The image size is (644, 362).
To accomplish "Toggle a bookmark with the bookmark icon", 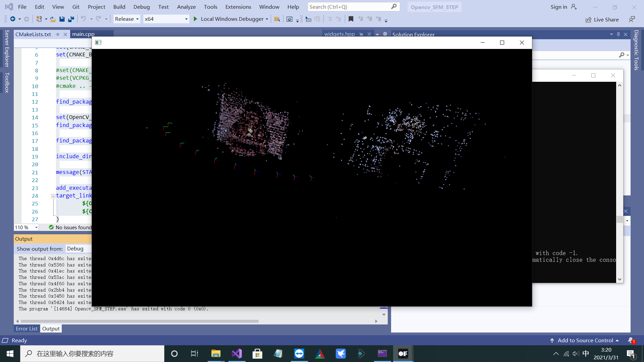I will coord(351,19).
